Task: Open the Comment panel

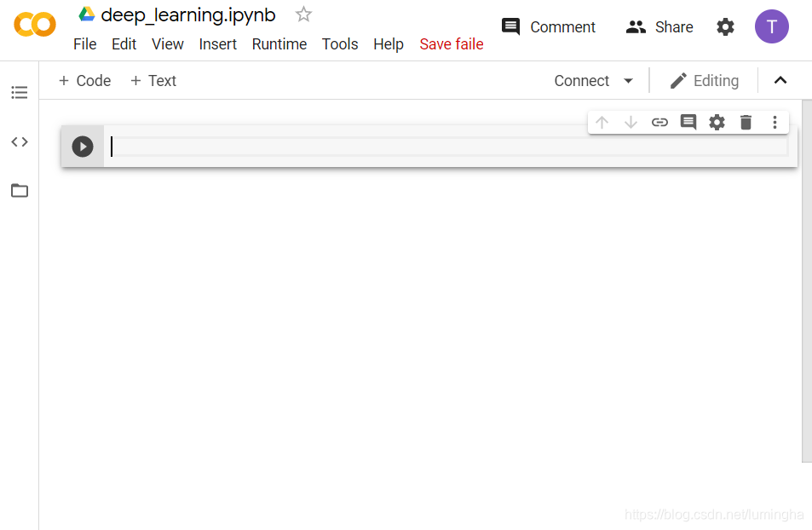Action: coord(549,26)
